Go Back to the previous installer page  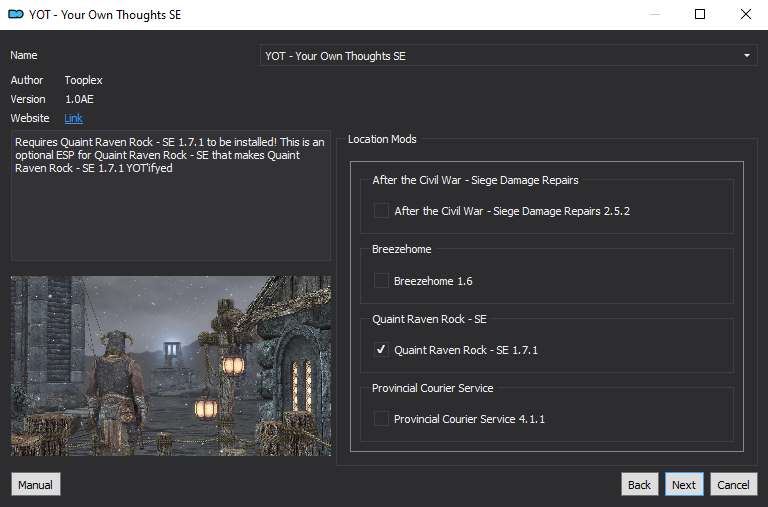(x=639, y=484)
